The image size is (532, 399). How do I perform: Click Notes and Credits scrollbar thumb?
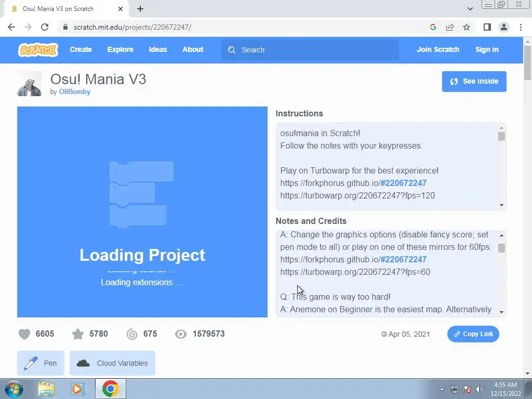501,248
